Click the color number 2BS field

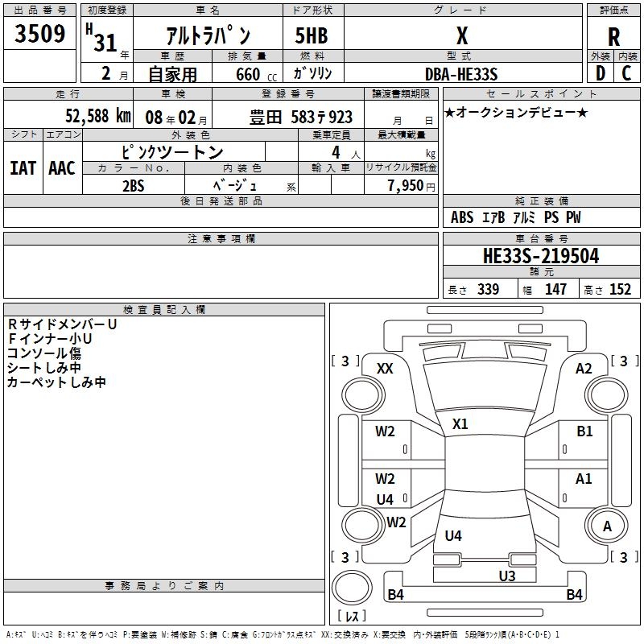[134, 186]
